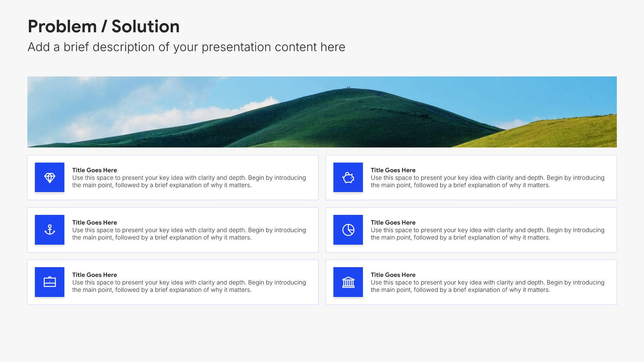Click 'Title Goes Here' beside the briefcase icon
Viewport: 644px width, 362px height.
coord(95,275)
